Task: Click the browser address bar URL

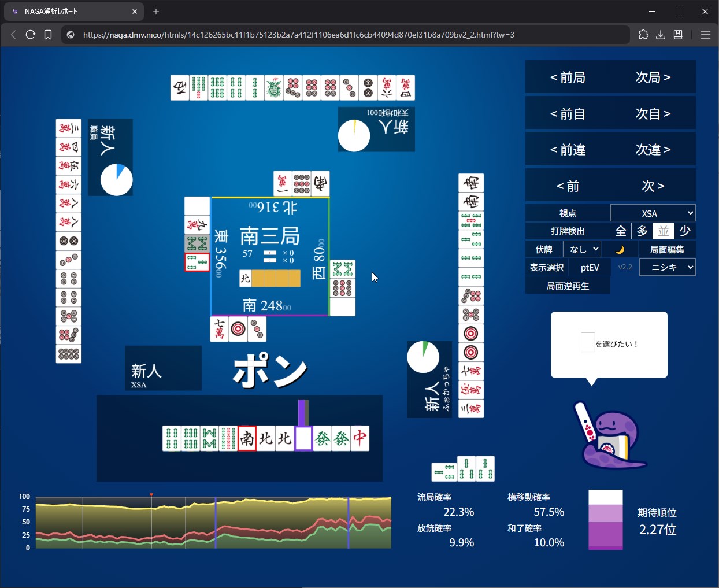Action: [298, 35]
